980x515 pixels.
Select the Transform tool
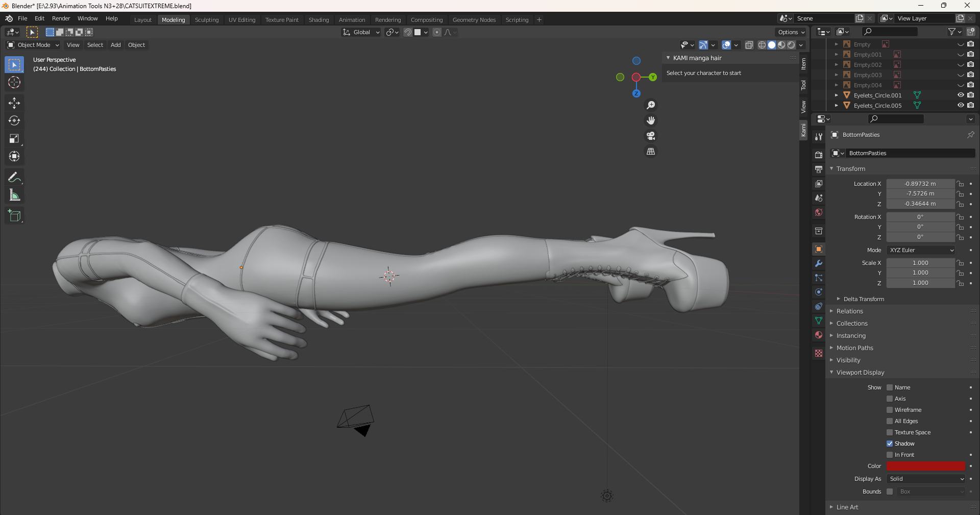click(x=14, y=157)
